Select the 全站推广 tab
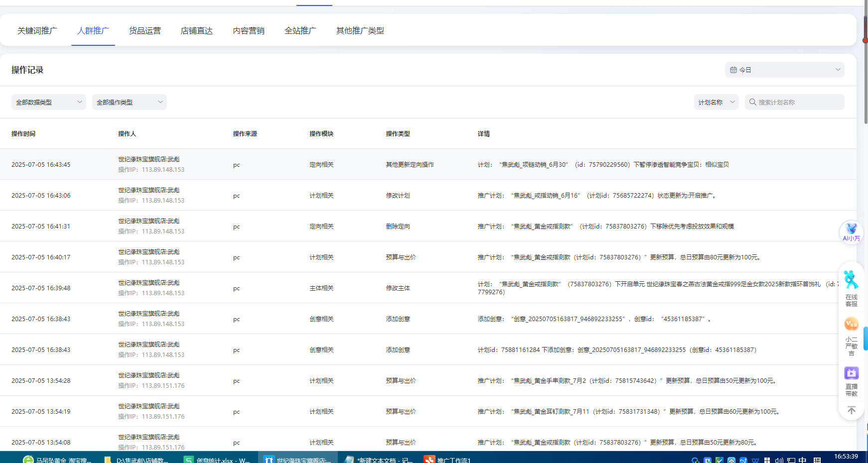Image resolution: width=868 pixels, height=463 pixels. [300, 31]
